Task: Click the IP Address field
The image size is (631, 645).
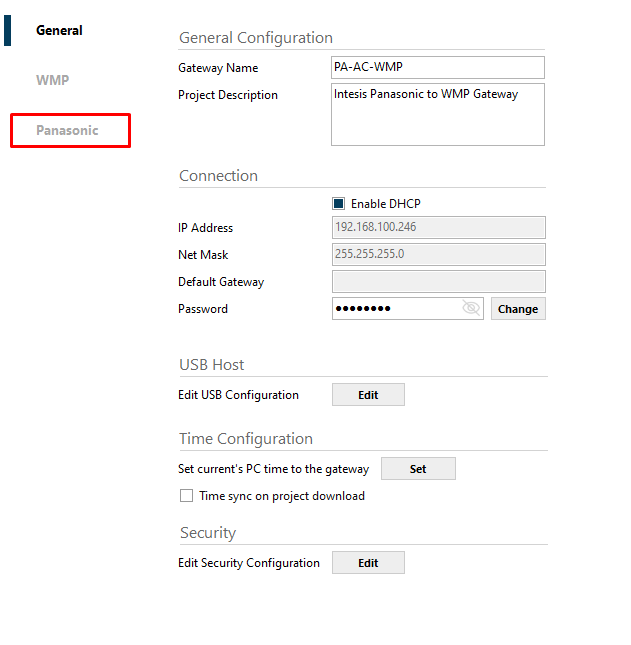Action: point(438,227)
